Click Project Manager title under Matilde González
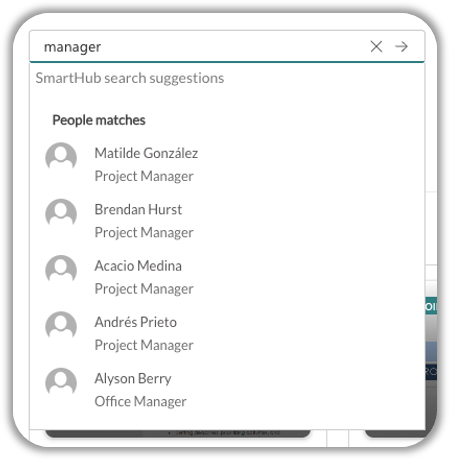Image resolution: width=450 pixels, height=460 pixels. 144,176
